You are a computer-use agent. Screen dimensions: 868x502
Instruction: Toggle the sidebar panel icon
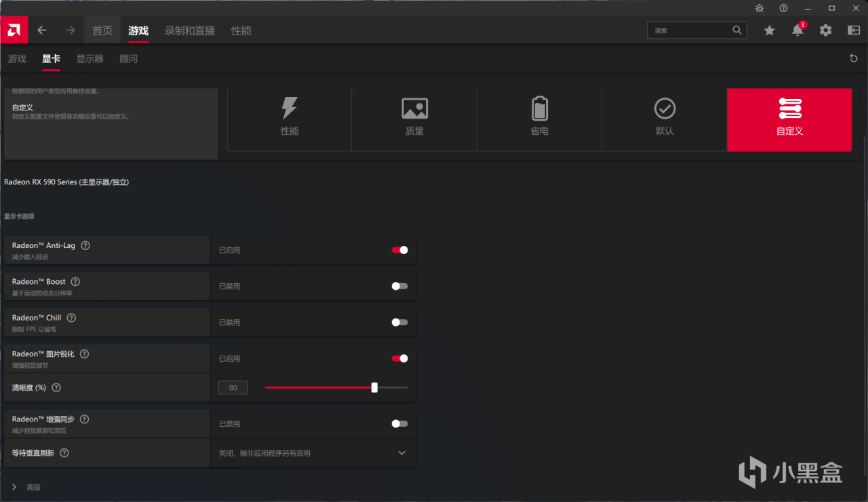coord(854,30)
